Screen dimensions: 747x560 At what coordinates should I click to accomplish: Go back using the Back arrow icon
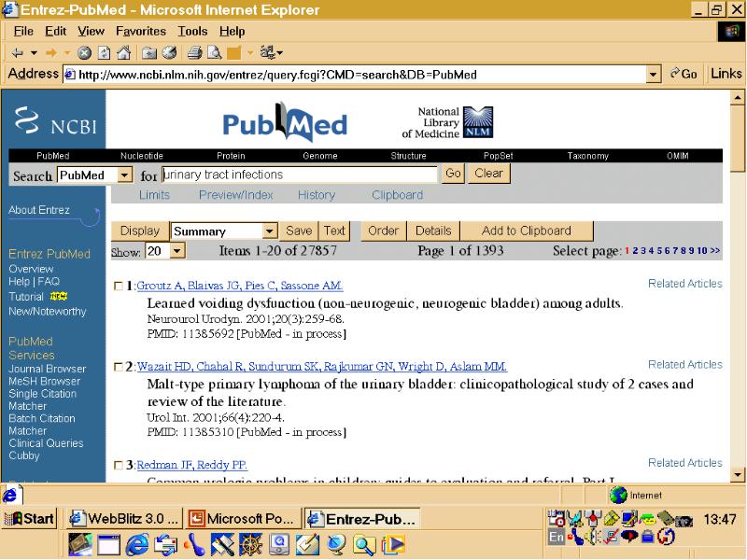click(17, 53)
